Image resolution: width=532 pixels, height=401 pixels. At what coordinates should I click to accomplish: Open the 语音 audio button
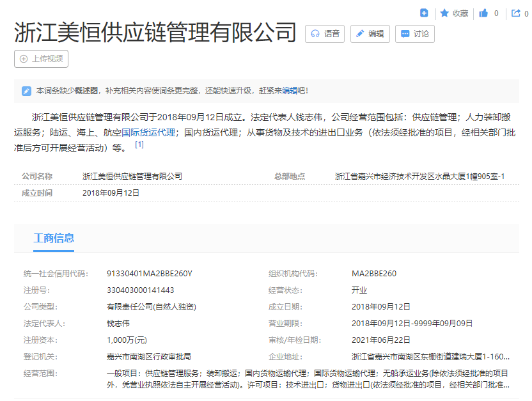click(x=325, y=34)
